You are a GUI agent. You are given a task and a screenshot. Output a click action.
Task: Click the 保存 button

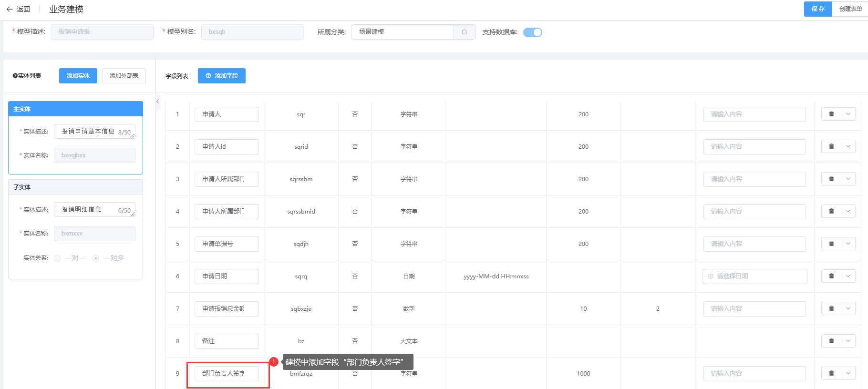point(817,9)
